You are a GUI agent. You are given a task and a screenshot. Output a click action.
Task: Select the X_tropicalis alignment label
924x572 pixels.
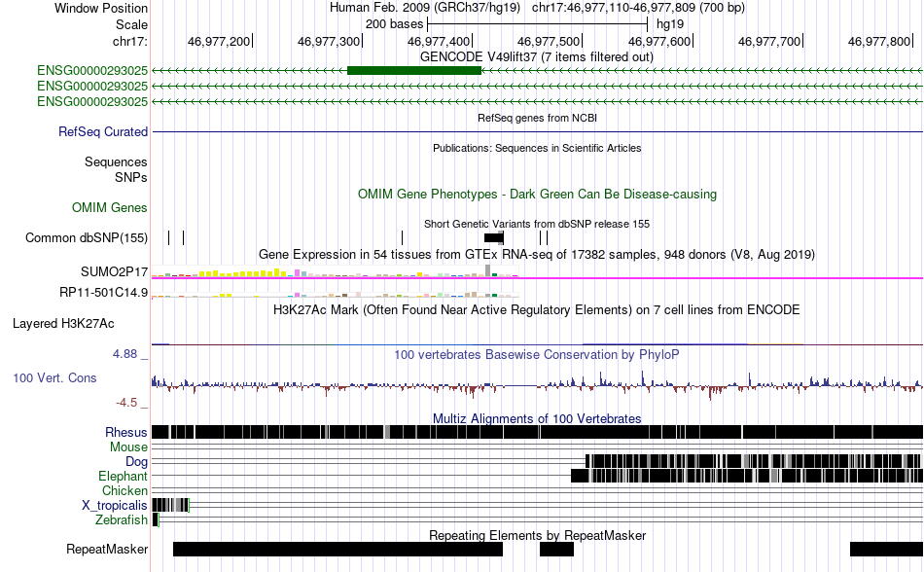click(115, 506)
